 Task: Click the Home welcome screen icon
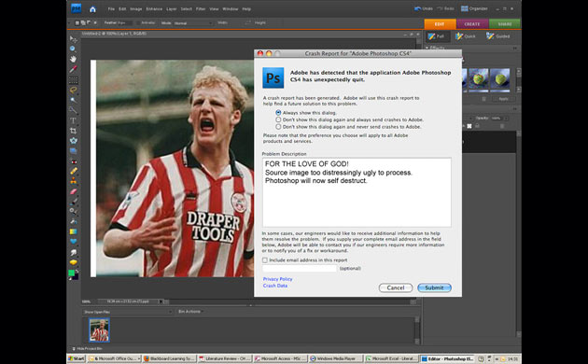92,9
